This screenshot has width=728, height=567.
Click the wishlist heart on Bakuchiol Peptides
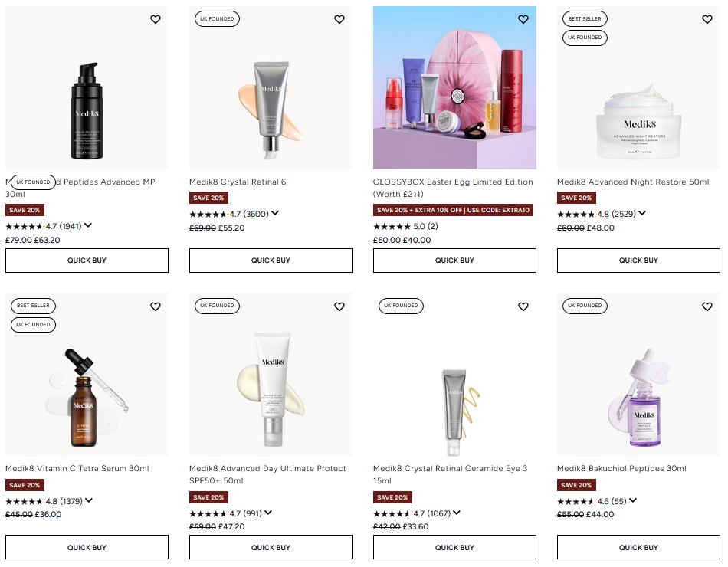pos(707,306)
